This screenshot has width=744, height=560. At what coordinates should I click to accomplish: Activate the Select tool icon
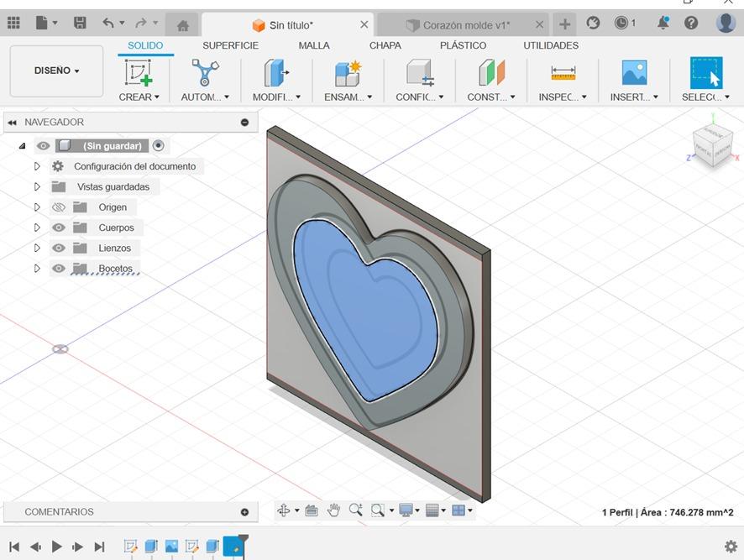[706, 72]
